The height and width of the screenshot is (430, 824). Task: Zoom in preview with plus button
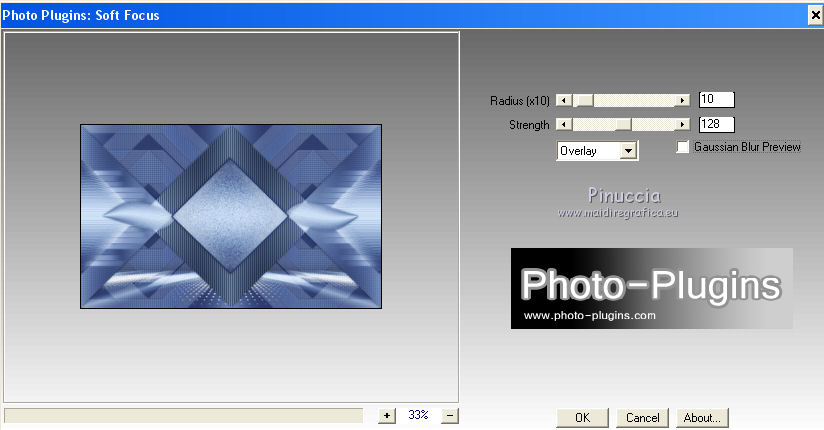pos(387,415)
